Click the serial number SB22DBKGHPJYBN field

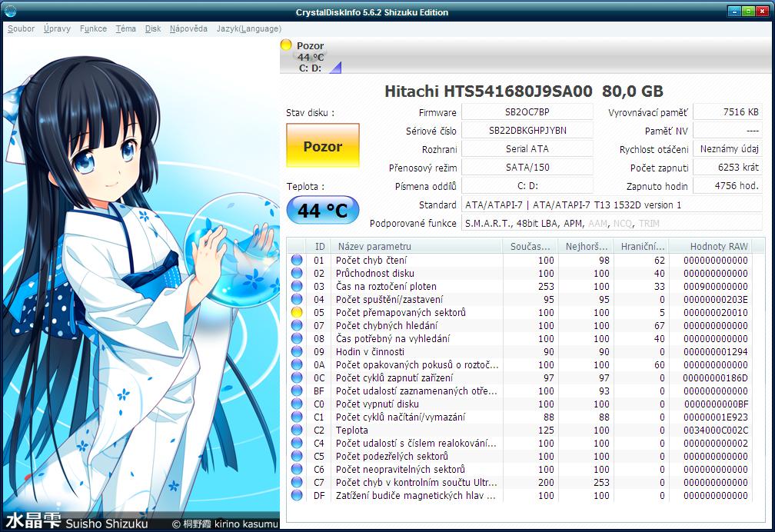tap(527, 131)
